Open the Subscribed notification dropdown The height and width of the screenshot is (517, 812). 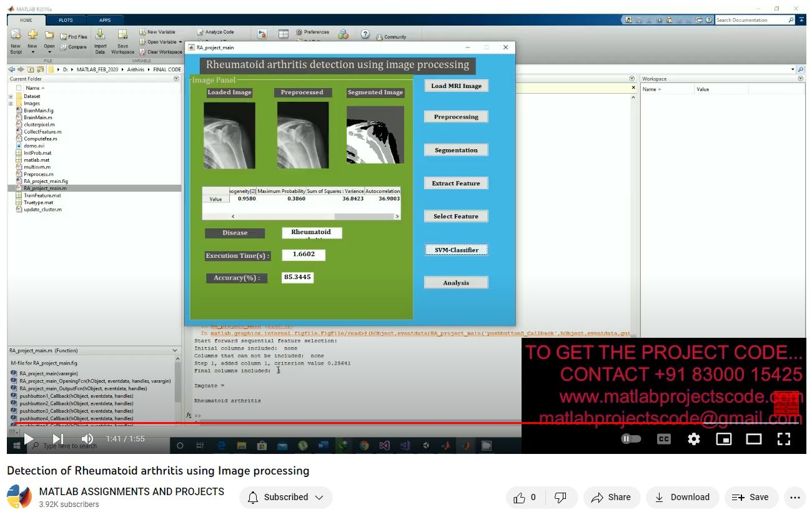(x=286, y=498)
